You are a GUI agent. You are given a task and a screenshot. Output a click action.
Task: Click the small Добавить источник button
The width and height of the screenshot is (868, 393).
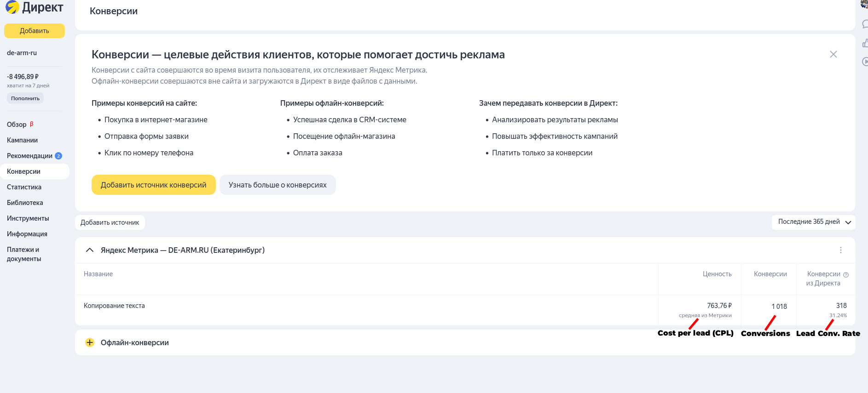pyautogui.click(x=110, y=222)
